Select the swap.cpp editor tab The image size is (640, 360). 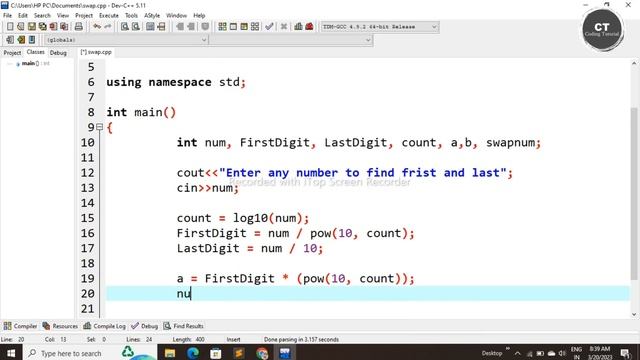coord(96,52)
